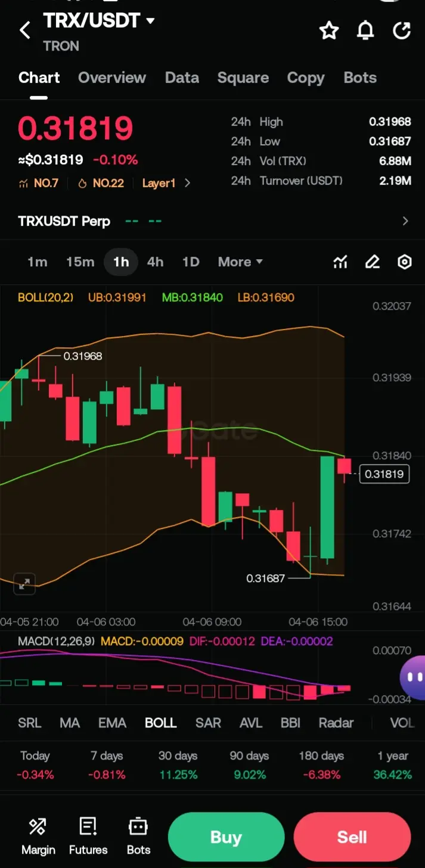
Task: Tap the MACD(12,26,9) indicator label
Action: click(x=57, y=642)
